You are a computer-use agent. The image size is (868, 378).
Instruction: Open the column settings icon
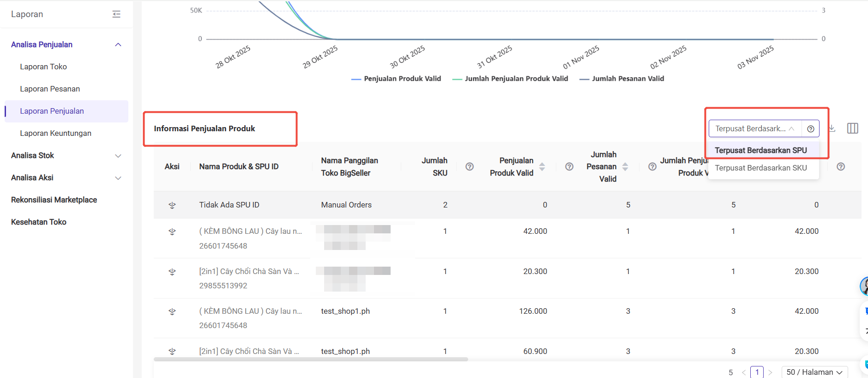click(852, 128)
